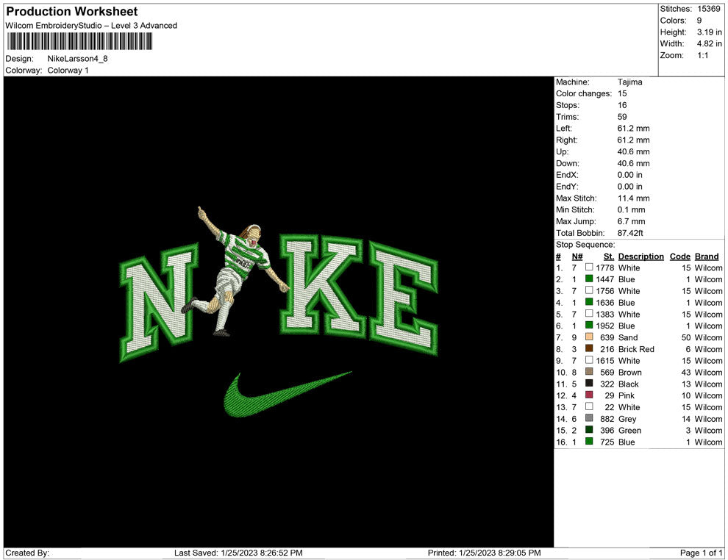The image size is (728, 560).
Task: Click the green swatch in stop row 2
Action: point(589,279)
